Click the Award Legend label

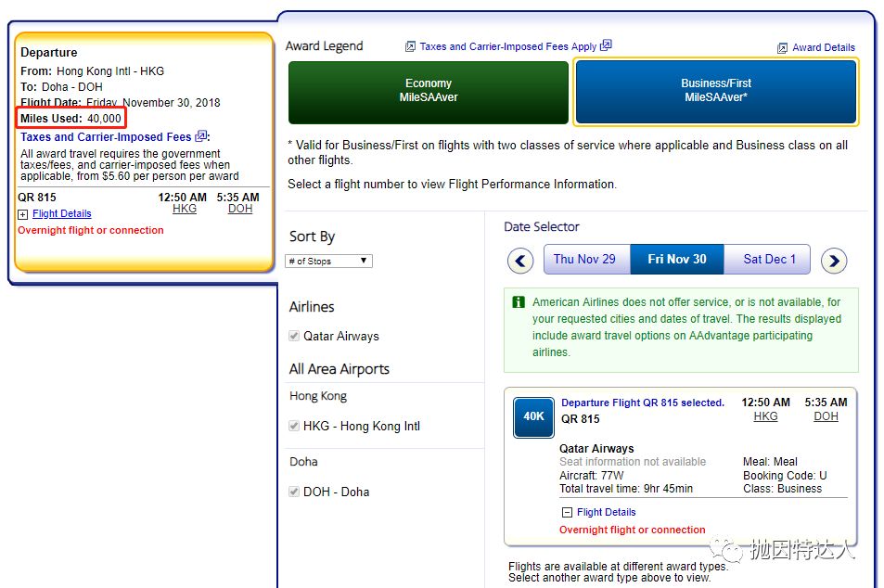(x=324, y=46)
